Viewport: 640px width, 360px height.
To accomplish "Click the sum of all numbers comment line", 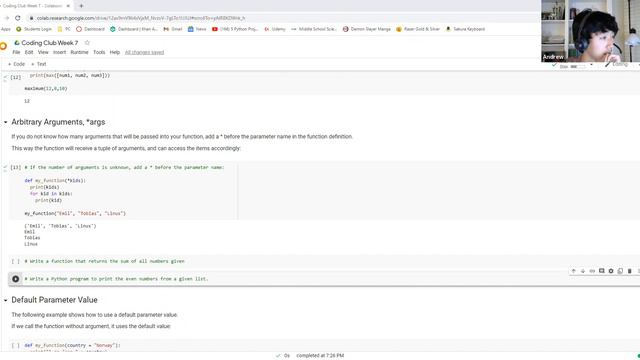I will pyautogui.click(x=104, y=261).
